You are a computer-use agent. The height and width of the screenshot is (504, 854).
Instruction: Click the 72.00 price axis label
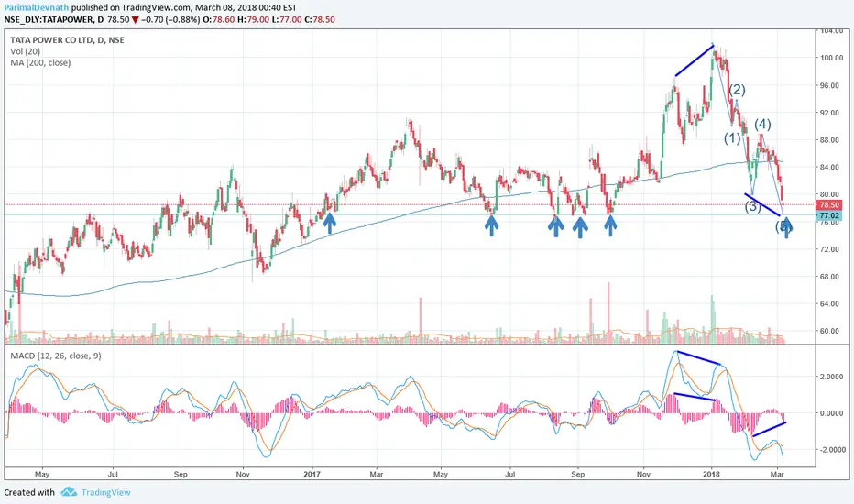tap(830, 249)
